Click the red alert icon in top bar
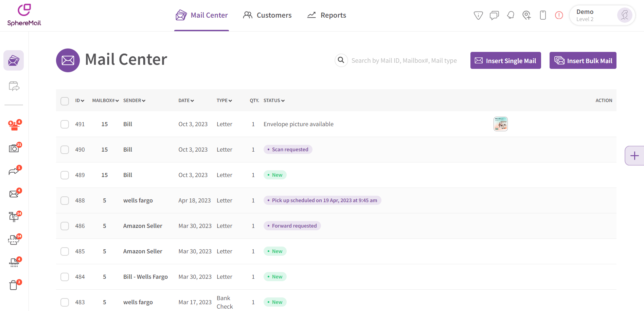644x311 pixels. 559,15
